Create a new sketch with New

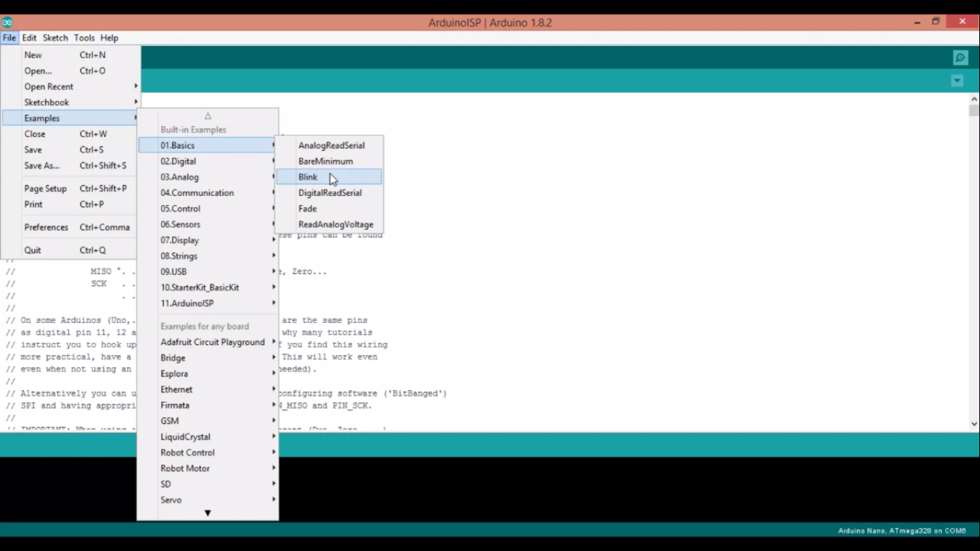pos(33,55)
